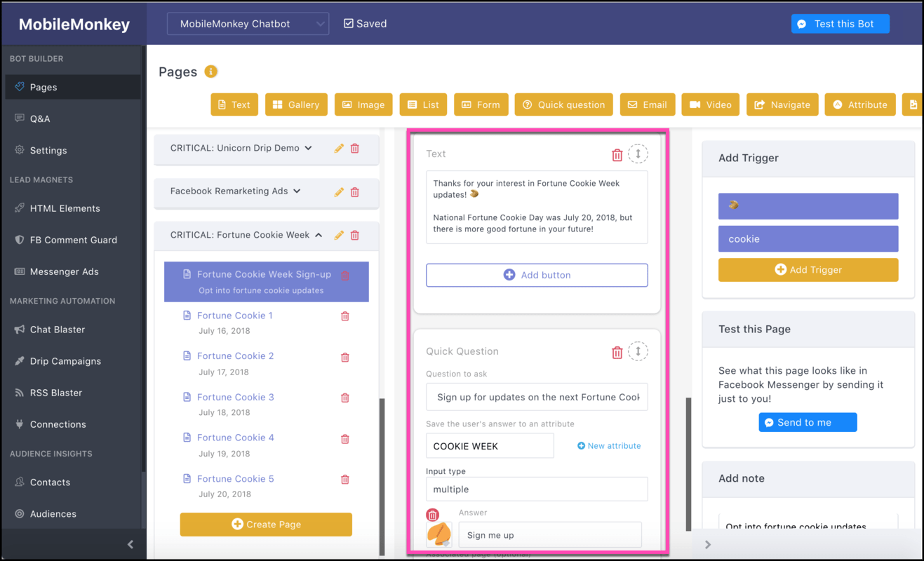Open Fortune Cookie 4 page

click(236, 438)
